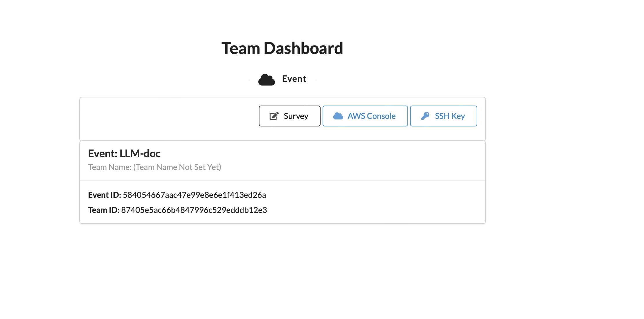
Task: Click the black cloud symbol above the event card
Action: [x=267, y=79]
